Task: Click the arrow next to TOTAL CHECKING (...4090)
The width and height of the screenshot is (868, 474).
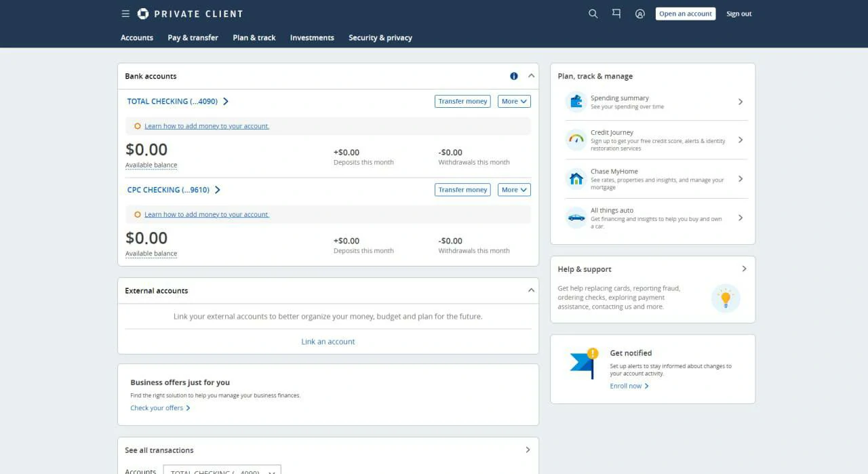Action: (226, 101)
